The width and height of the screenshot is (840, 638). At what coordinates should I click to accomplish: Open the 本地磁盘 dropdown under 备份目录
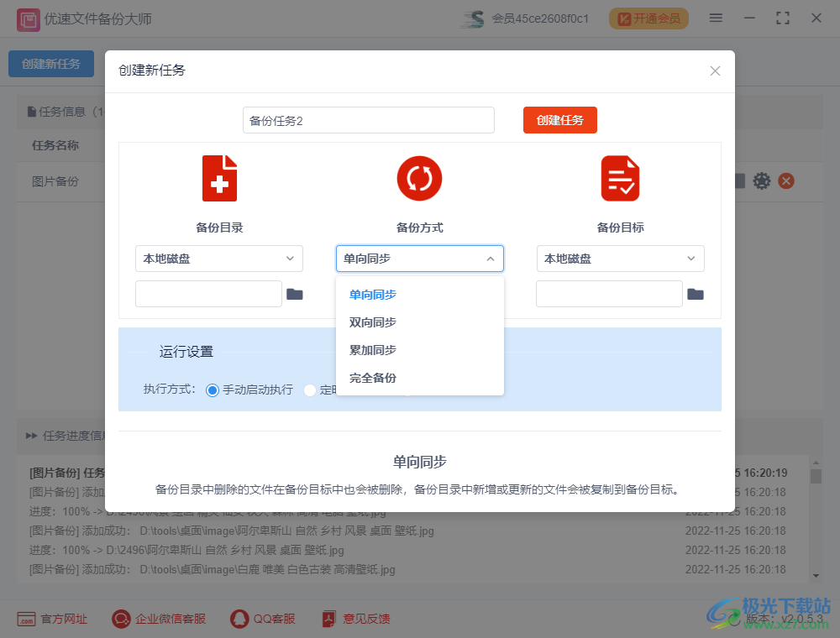coord(219,259)
